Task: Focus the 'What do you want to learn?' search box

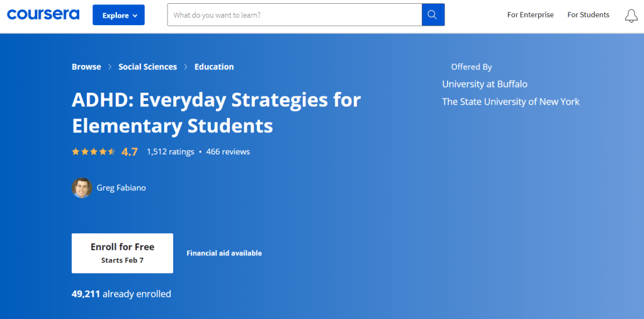Action: point(294,14)
